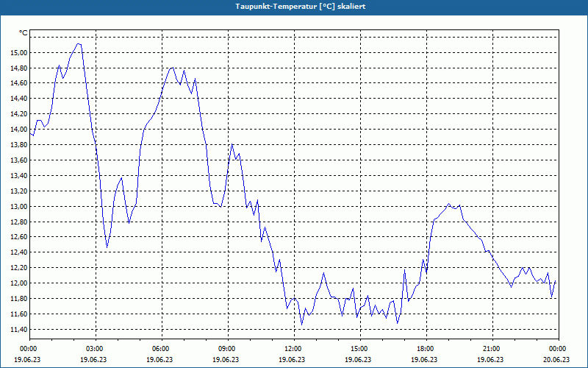Click the '15:00' x-axis time label
Viewport: 588px width, 368px height.
[x=360, y=348]
